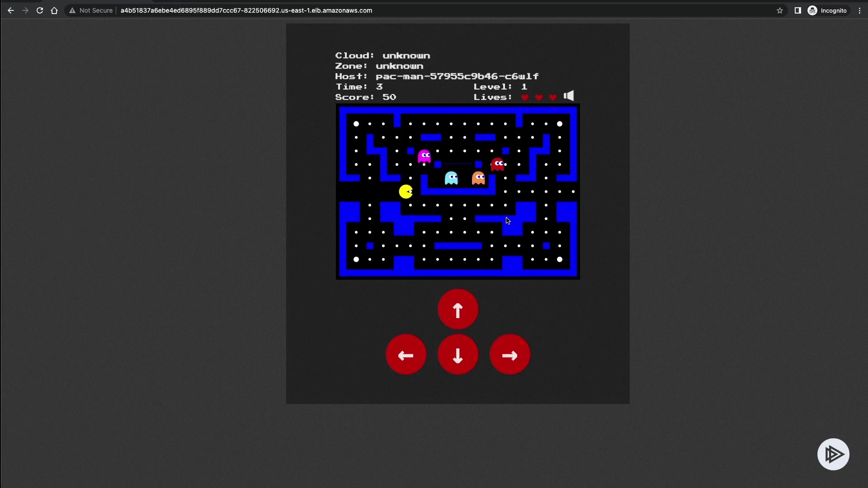This screenshot has width=868, height=488.
Task: Go back using browser back arrow
Action: 11,10
